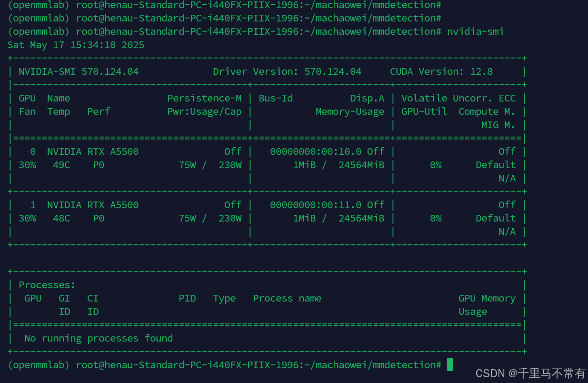Click the Perf column header
The height and width of the screenshot is (383, 588).
click(99, 111)
